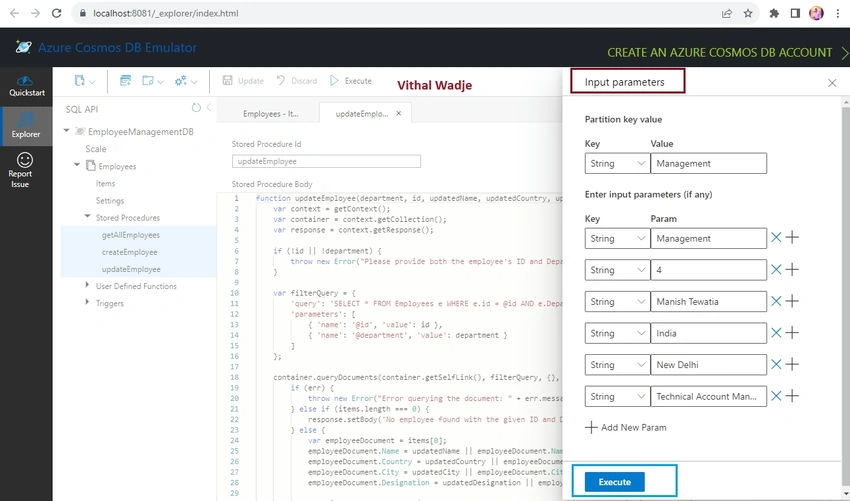Open the Explorer sidebar section

(x=26, y=126)
